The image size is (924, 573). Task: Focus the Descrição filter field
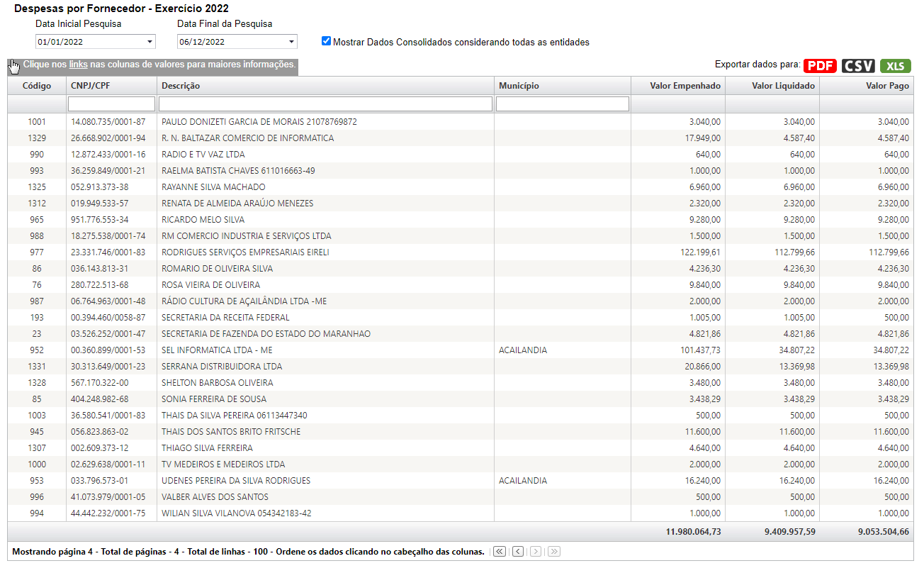(x=325, y=104)
